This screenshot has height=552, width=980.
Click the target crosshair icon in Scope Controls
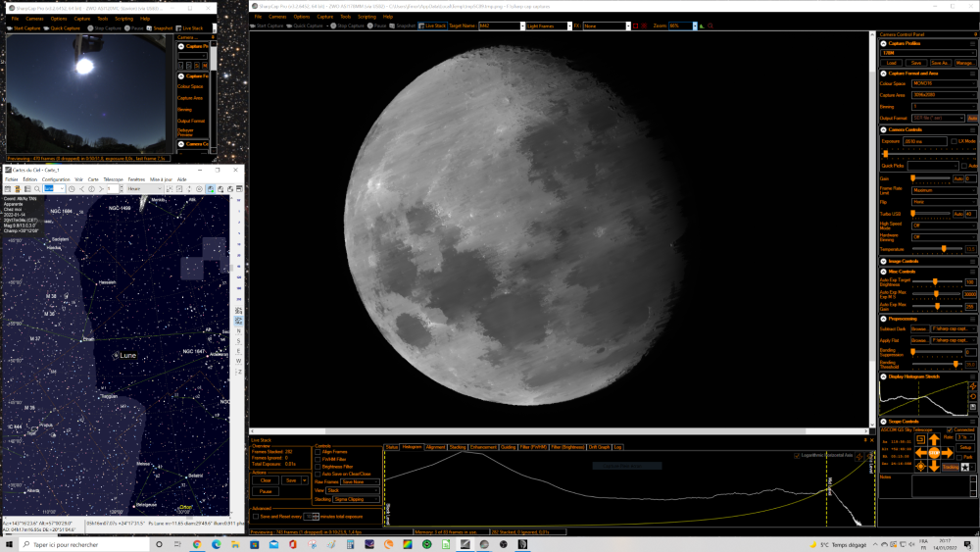921,467
